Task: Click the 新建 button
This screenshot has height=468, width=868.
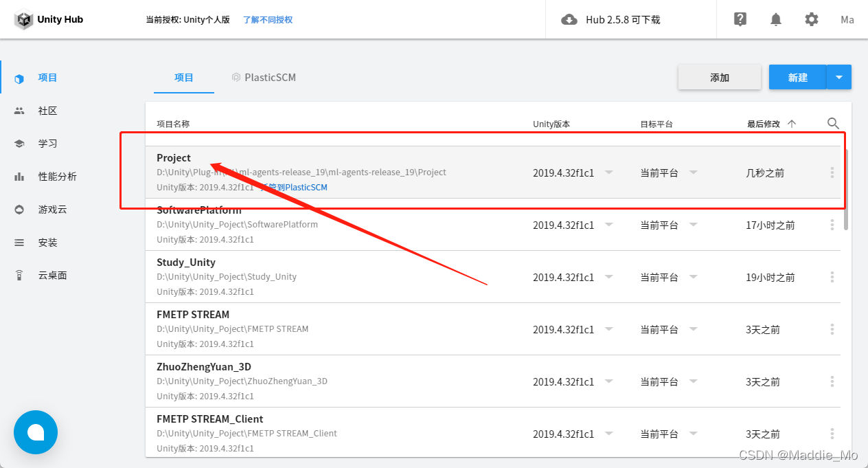Action: tap(798, 78)
